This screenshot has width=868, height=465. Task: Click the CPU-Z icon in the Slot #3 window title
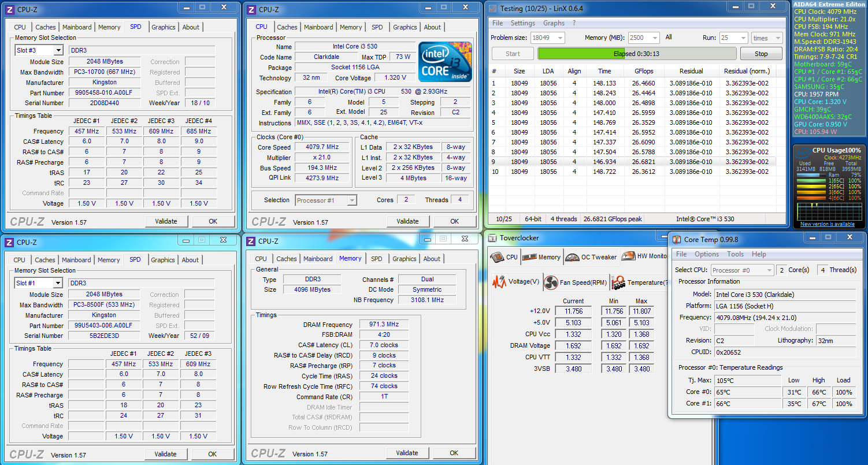coord(9,10)
